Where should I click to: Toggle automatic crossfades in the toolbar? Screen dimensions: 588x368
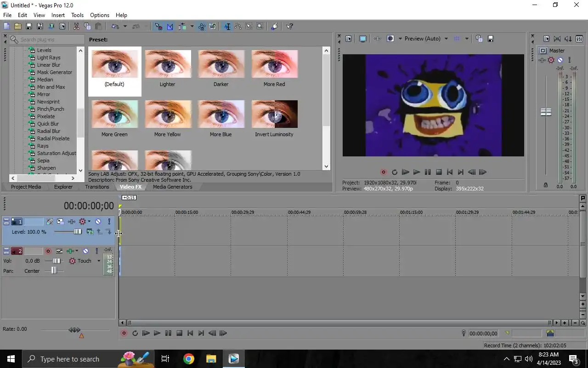point(170,27)
